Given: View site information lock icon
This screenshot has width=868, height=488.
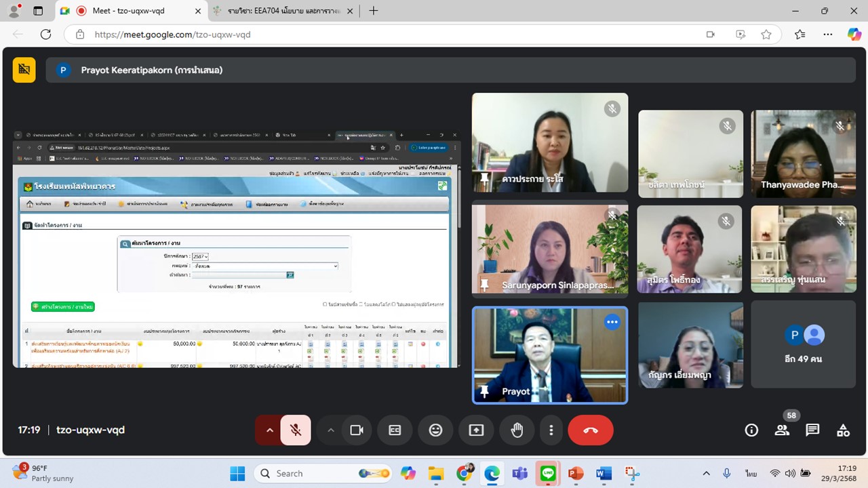Looking at the screenshot, I should pyautogui.click(x=80, y=35).
